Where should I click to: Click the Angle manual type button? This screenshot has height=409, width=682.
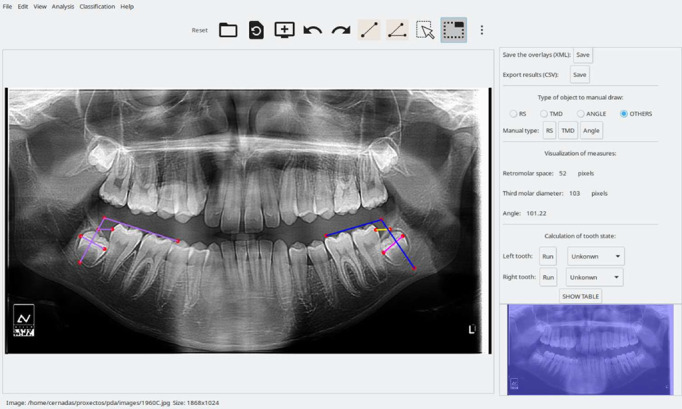pos(591,131)
